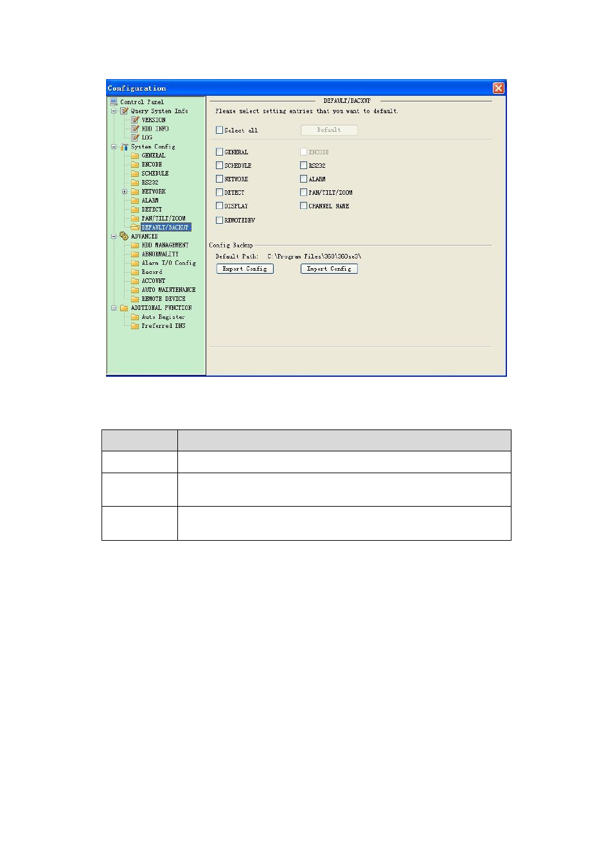The image size is (613, 868).
Task: Click the ADVANCED gears icon
Action: pyautogui.click(x=124, y=236)
